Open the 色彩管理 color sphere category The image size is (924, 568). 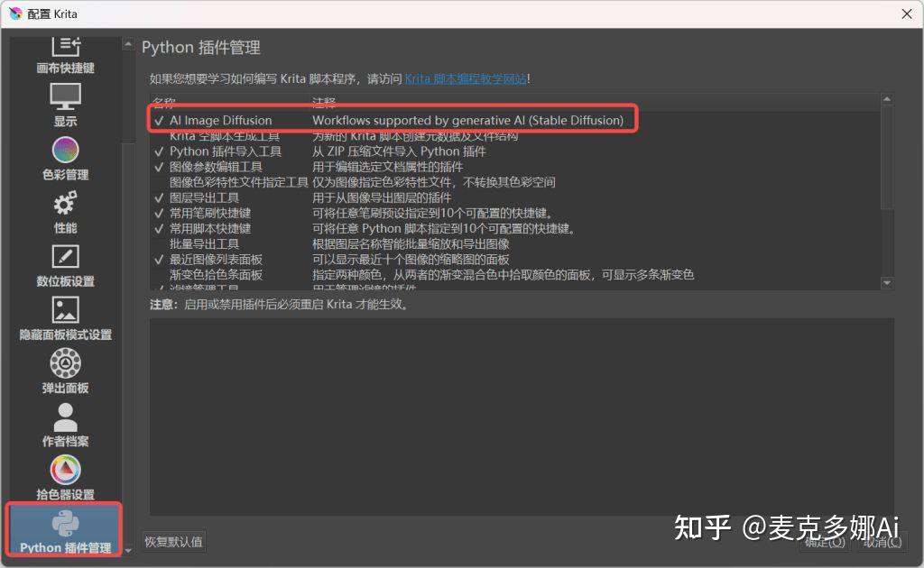click(65, 159)
